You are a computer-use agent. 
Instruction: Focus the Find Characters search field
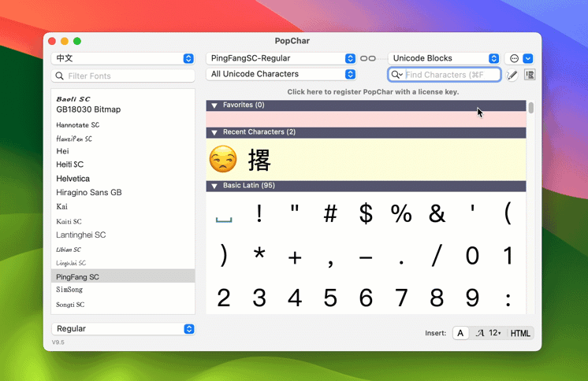tap(445, 75)
